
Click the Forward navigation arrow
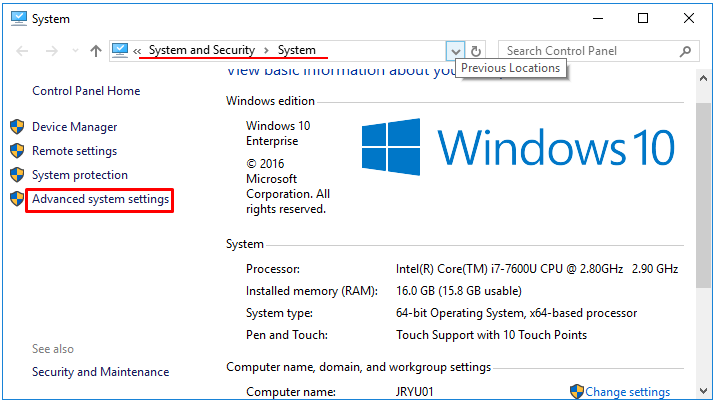(x=50, y=51)
